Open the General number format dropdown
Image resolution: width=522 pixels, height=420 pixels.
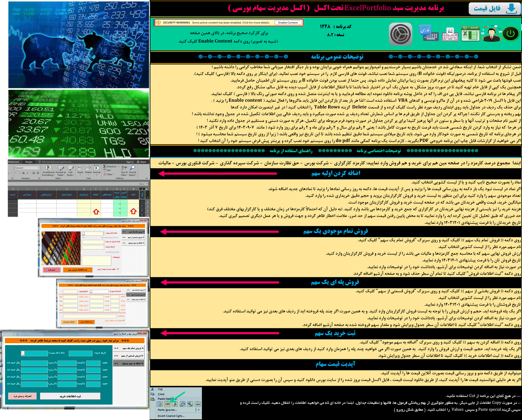click(27, 168)
